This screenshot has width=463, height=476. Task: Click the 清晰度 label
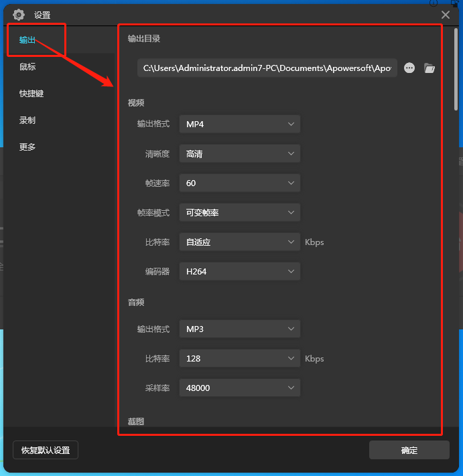coord(157,154)
